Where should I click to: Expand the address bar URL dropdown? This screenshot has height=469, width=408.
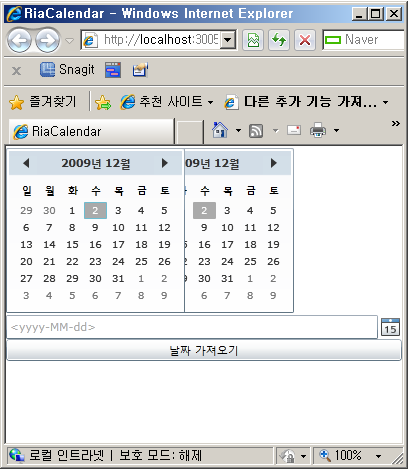(228, 40)
